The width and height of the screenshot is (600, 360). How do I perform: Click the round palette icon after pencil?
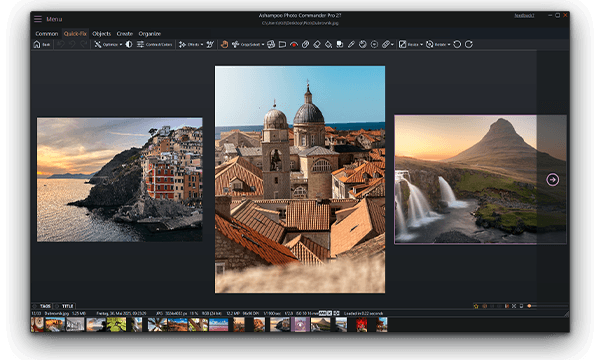(x=363, y=44)
